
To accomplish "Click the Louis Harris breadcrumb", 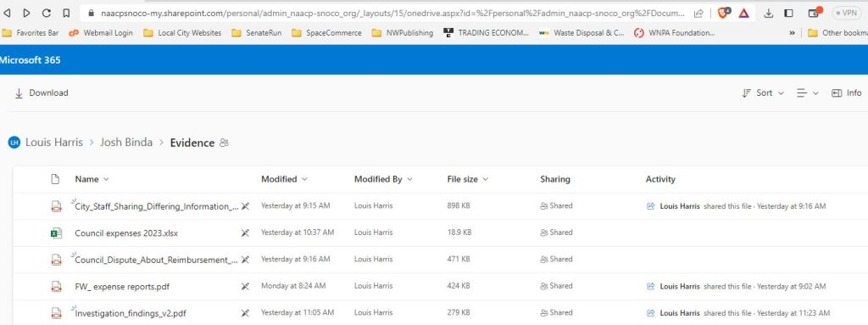I will pyautogui.click(x=54, y=143).
